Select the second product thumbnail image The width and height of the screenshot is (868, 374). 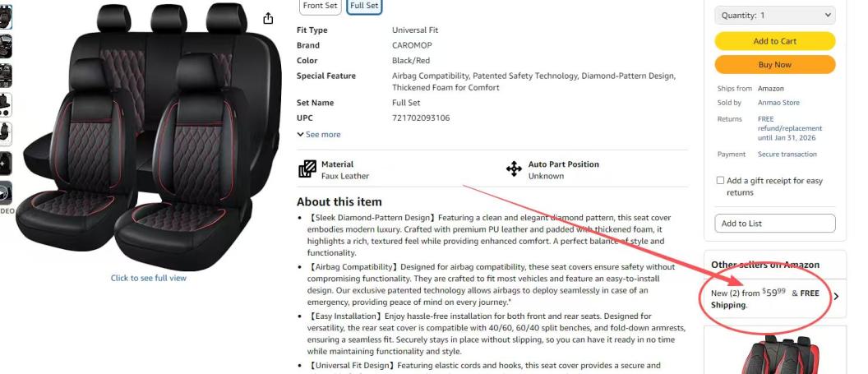[x=5, y=47]
